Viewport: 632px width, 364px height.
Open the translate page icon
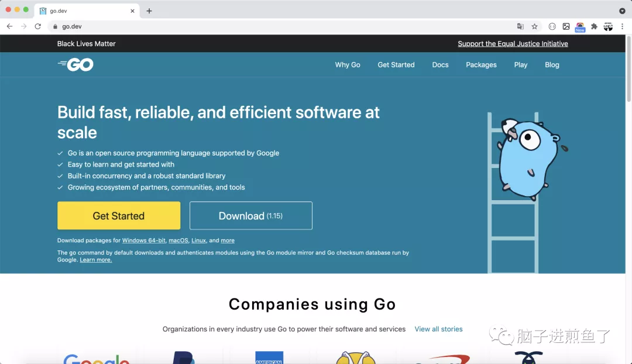point(520,26)
